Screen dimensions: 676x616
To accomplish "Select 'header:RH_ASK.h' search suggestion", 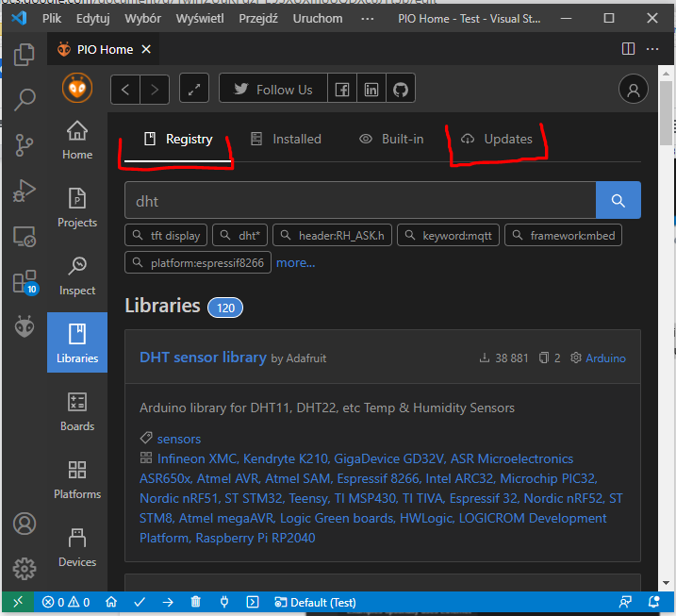I will [x=332, y=236].
